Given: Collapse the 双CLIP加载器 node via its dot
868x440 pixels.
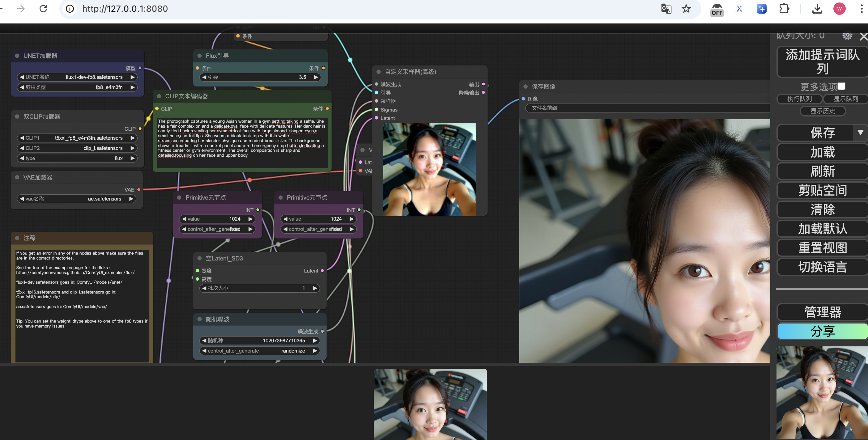Looking at the screenshot, I should [x=17, y=116].
